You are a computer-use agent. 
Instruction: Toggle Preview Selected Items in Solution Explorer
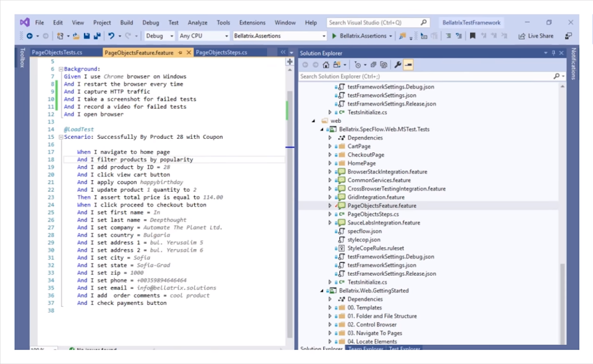click(x=408, y=64)
